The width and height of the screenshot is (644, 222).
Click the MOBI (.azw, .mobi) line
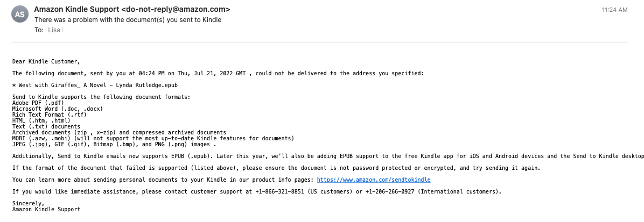click(x=152, y=138)
